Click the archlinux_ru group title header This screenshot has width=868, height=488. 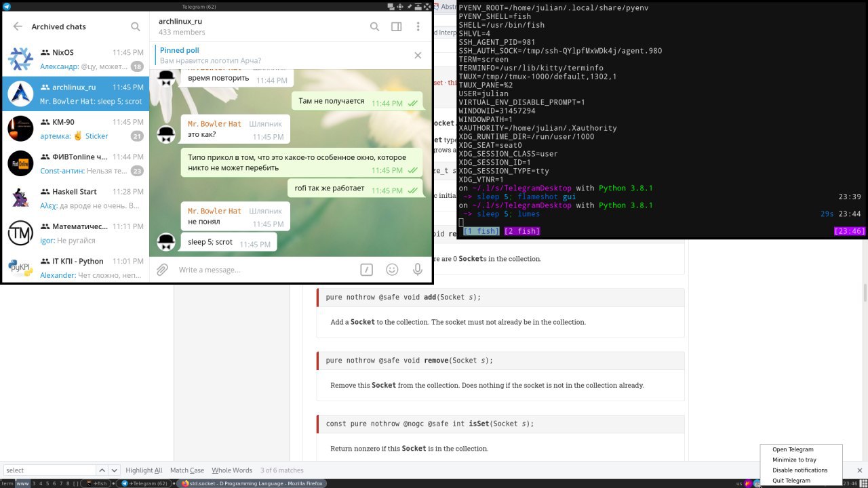pos(180,21)
